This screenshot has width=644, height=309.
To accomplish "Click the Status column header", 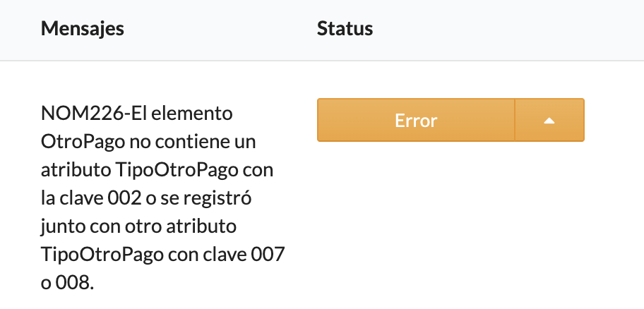I will [x=345, y=29].
